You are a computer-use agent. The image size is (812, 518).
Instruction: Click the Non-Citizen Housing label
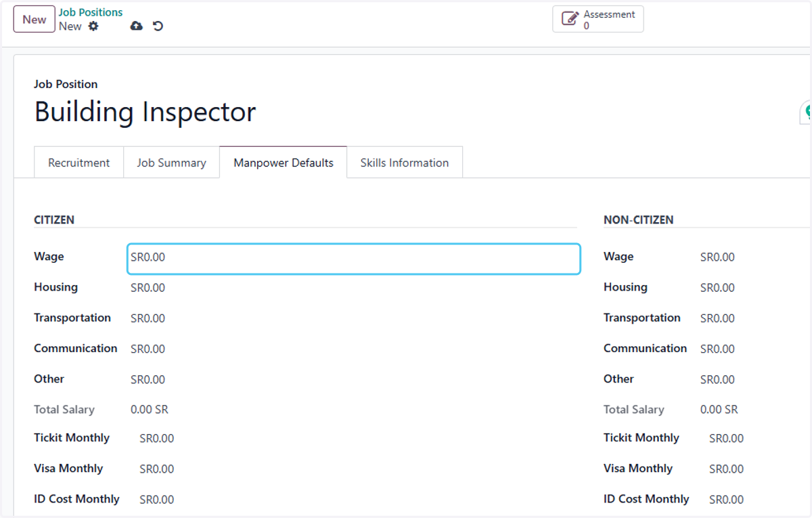(x=625, y=287)
